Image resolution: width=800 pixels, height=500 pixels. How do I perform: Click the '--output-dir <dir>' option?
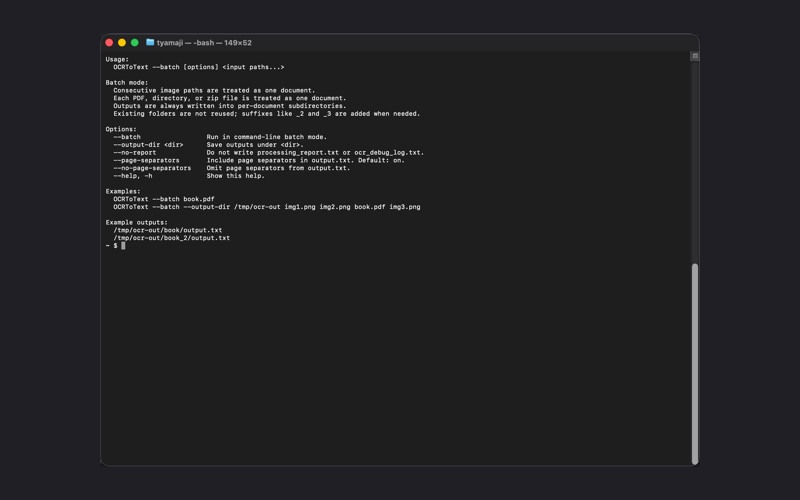(148, 145)
